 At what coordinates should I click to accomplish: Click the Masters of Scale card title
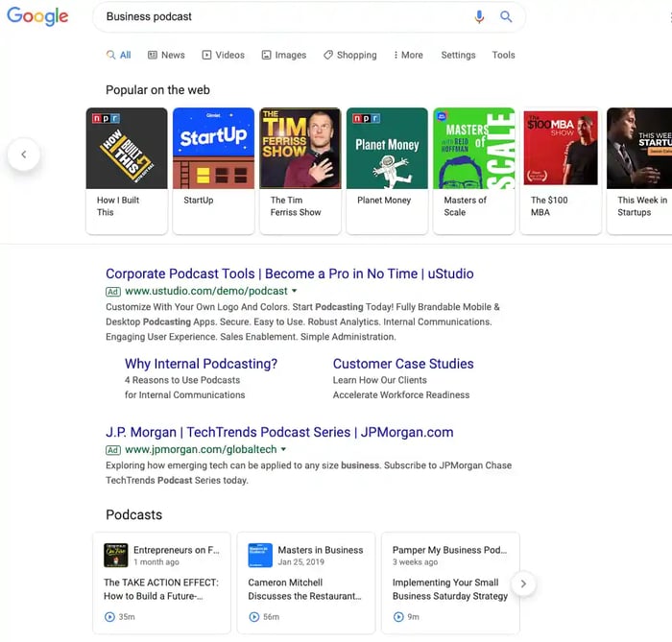(x=465, y=206)
